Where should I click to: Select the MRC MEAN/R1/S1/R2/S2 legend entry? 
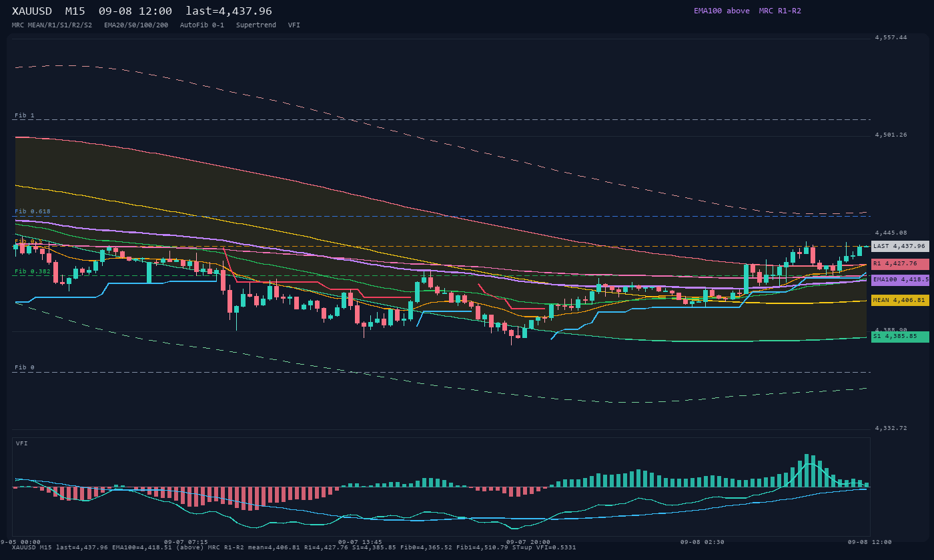point(52,25)
